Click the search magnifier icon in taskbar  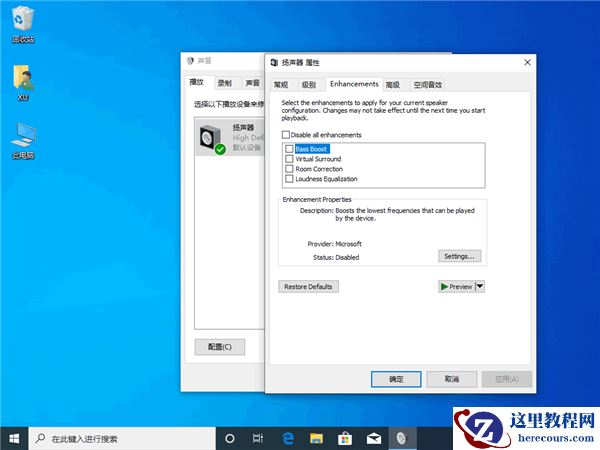tap(40, 439)
